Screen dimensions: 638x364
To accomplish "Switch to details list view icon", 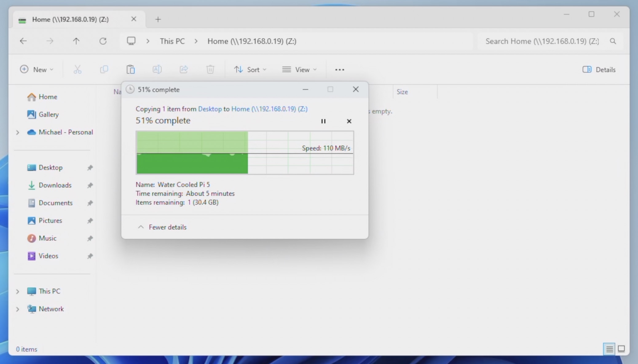I will (609, 349).
